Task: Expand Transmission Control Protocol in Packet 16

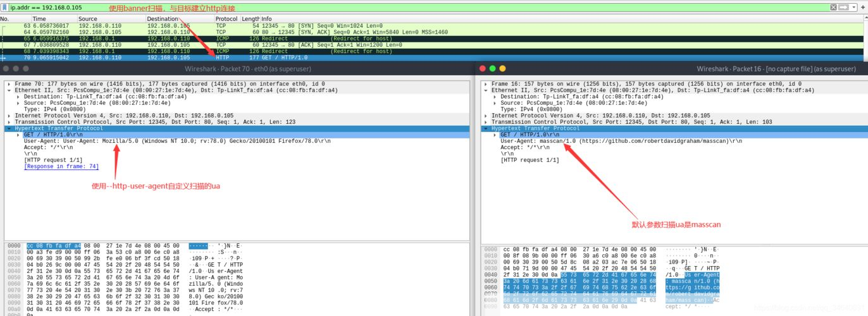Action: [x=485, y=122]
